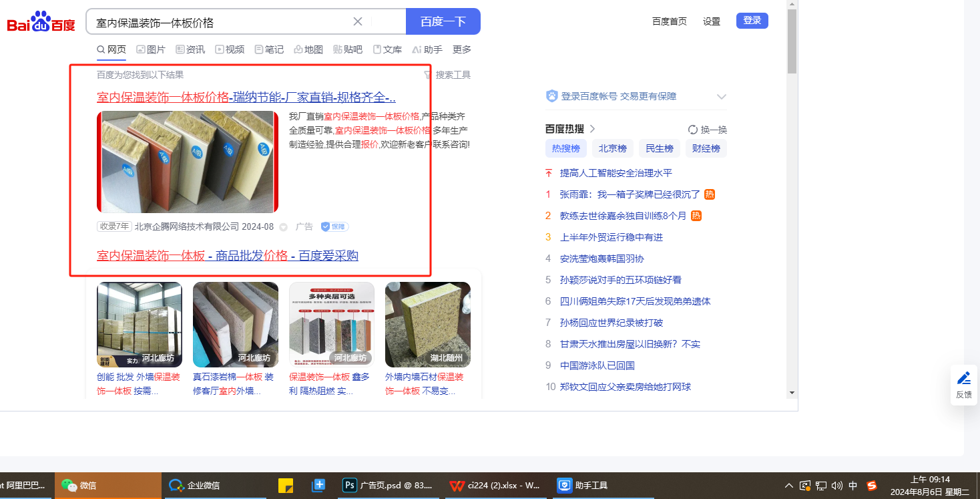Screen dimensions: 980x499
Task: Expand the 登录百度帐号 panel chevron
Action: pos(721,97)
